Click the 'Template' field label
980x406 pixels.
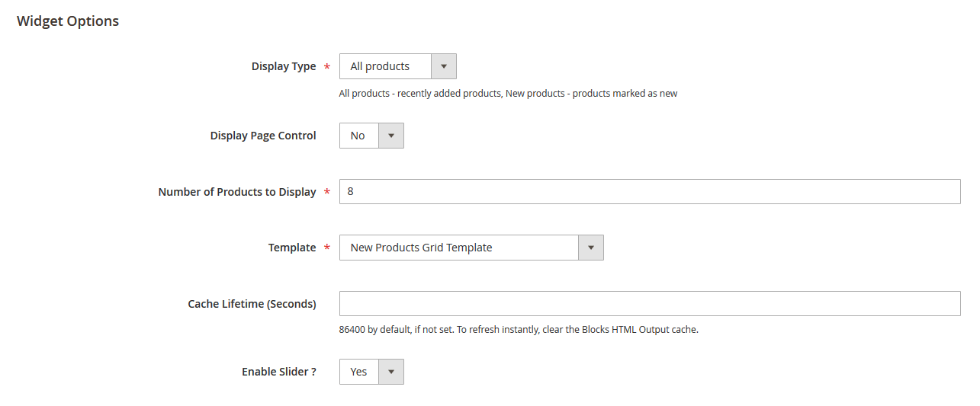(x=291, y=248)
